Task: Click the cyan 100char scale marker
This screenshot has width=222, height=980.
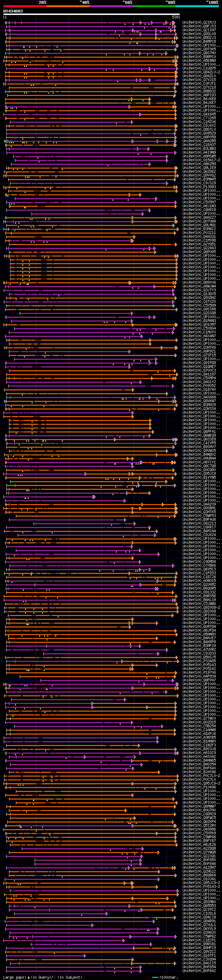Action: [155, 977]
